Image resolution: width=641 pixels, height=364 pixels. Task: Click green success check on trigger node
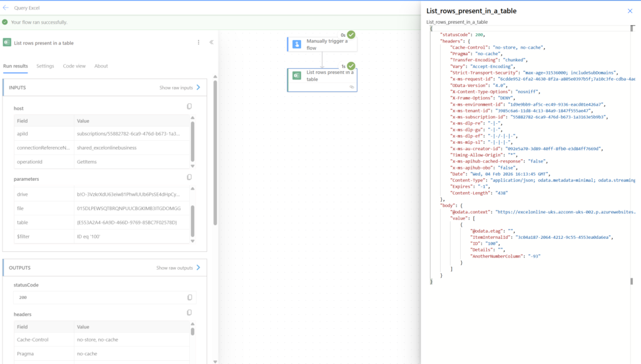(351, 35)
